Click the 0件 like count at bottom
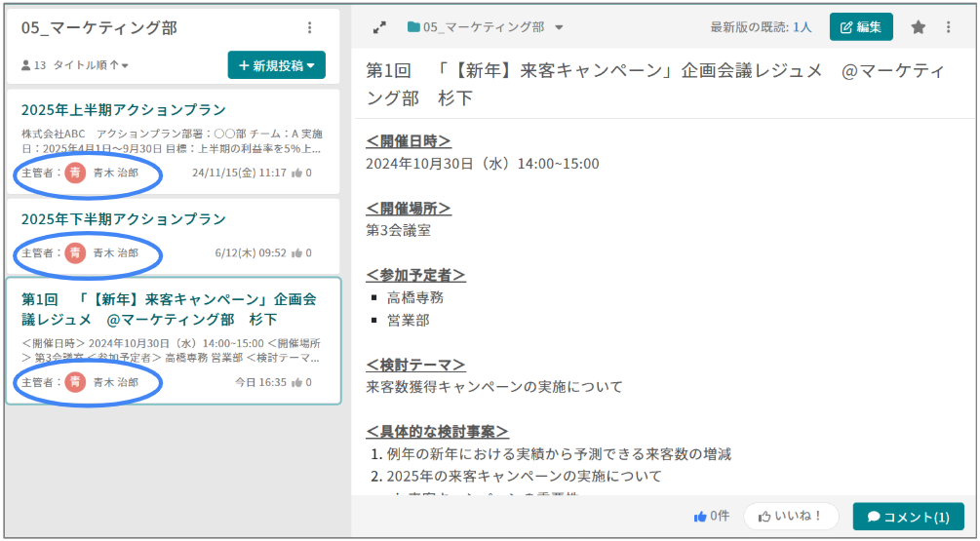Image resolution: width=980 pixels, height=541 pixels. [x=711, y=516]
